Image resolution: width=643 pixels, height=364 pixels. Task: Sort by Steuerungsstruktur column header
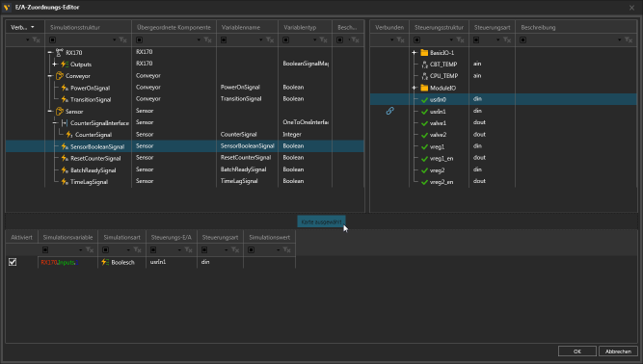tap(439, 27)
